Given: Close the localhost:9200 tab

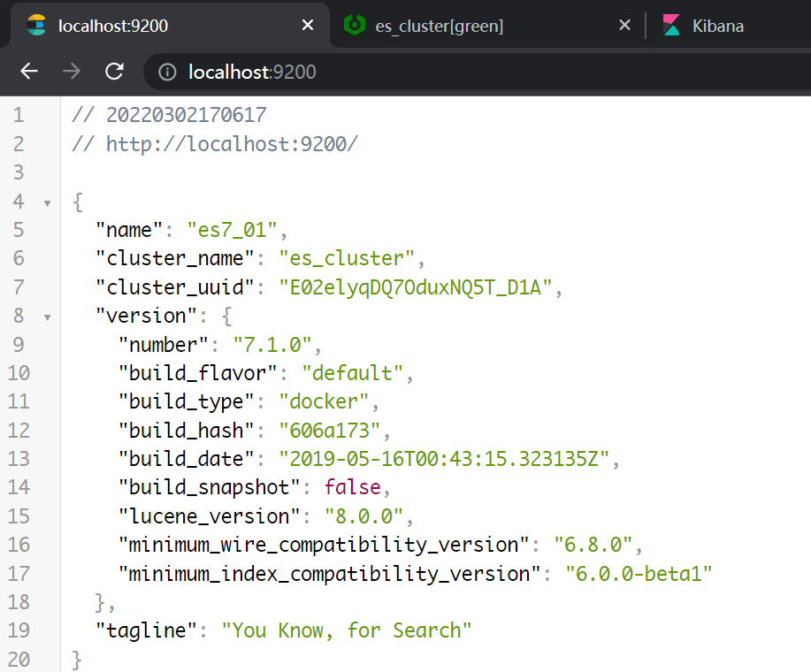Looking at the screenshot, I should 307,25.
